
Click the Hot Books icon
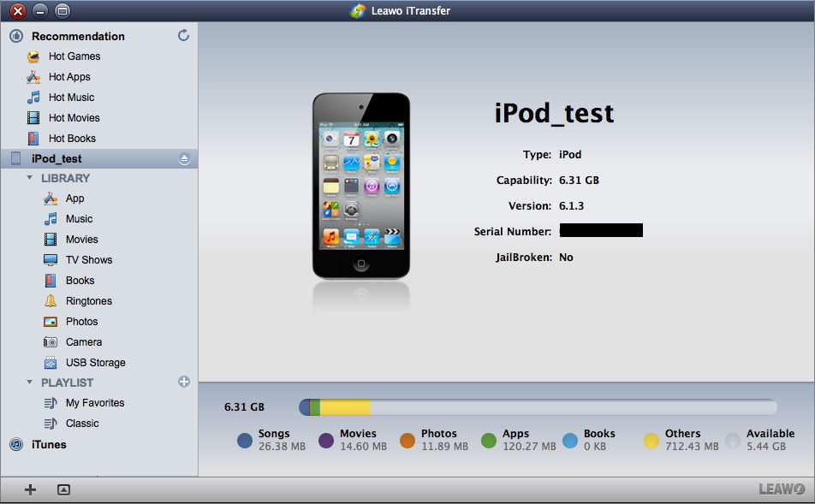coord(33,139)
